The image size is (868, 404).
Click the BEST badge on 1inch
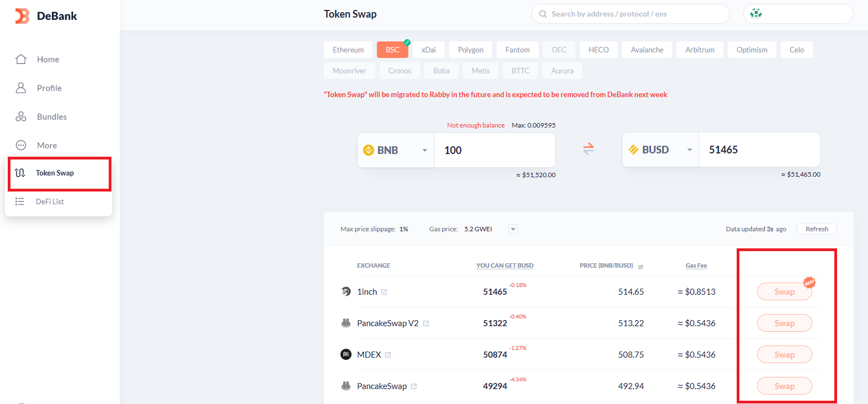(x=810, y=283)
